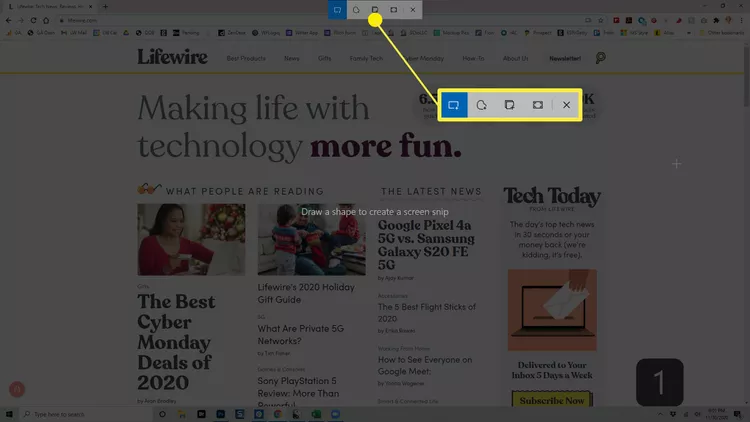The width and height of the screenshot is (750, 422).
Task: Open Lifewire site search magnifier
Action: 600,58
